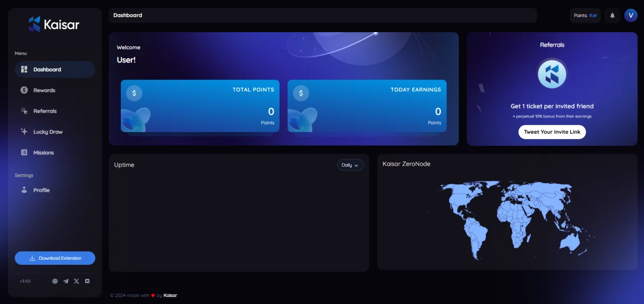This screenshot has height=304, width=644.
Task: Expand the Daily uptime dropdown
Action: click(x=350, y=165)
